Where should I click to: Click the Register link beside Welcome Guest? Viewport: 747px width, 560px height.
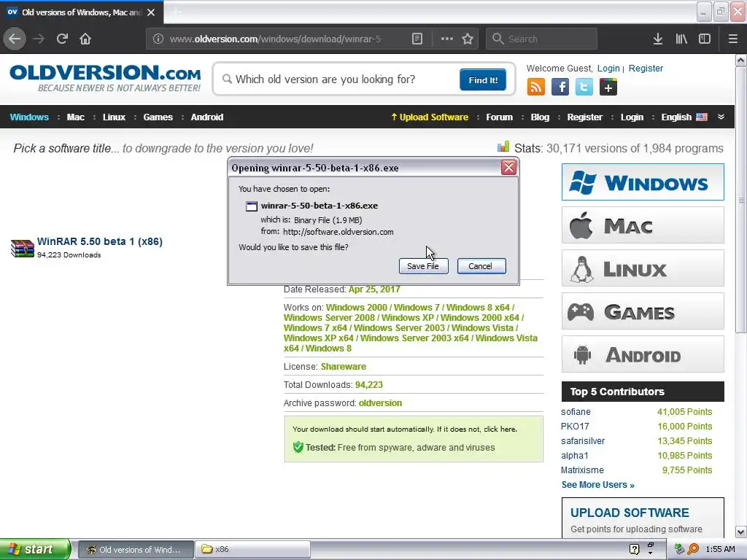tap(646, 68)
